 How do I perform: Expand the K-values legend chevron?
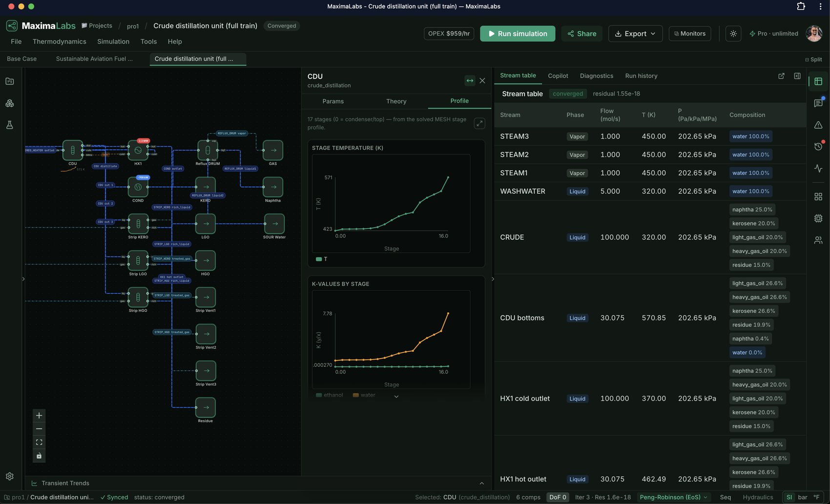click(x=396, y=396)
